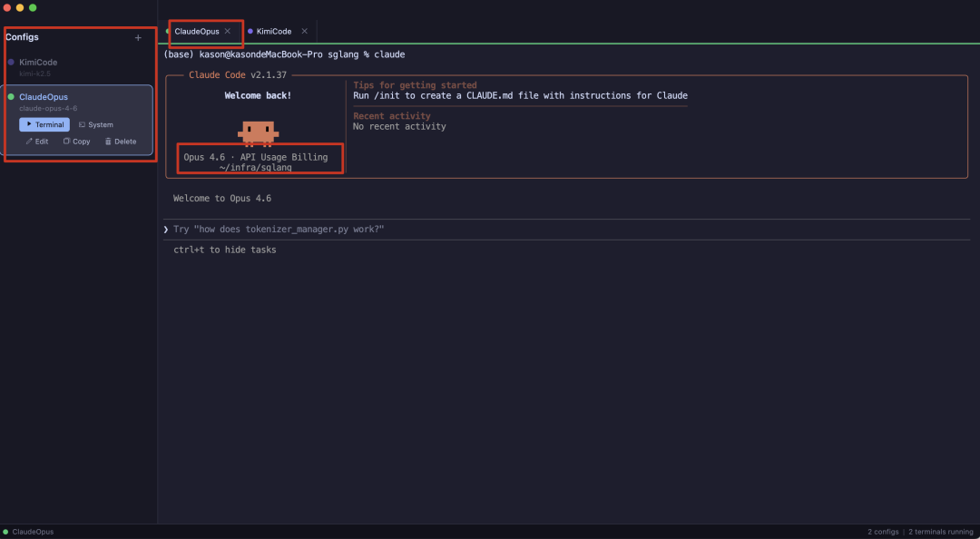
Task: Click the macOS yellow minimize button
Action: [20, 7]
